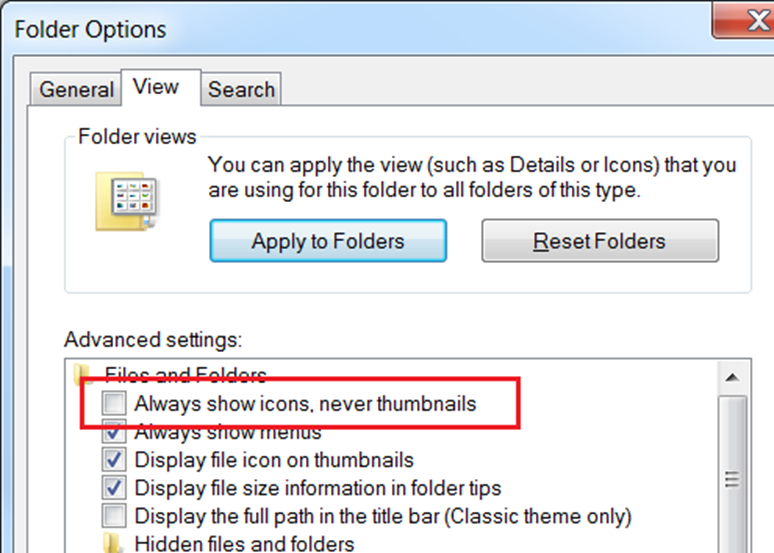Uncheck Always show menus checkbox

tap(114, 432)
